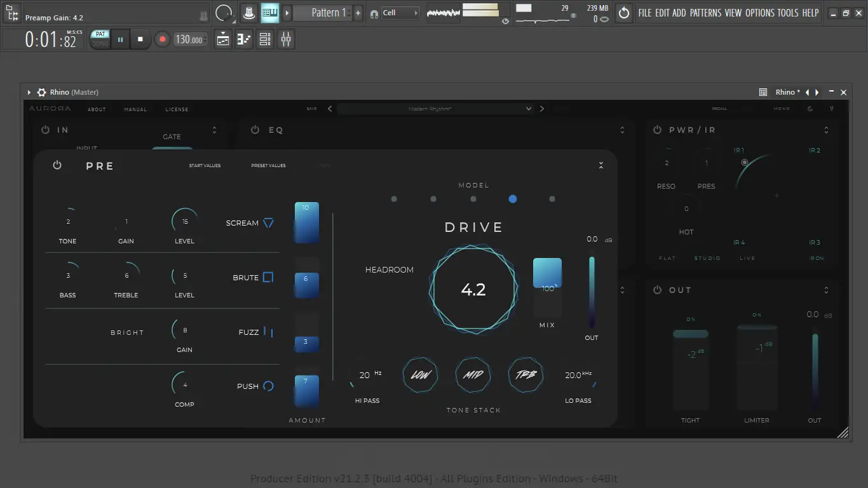
Task: Open the pattern selector arrow before Pattern 1
Action: (x=287, y=13)
